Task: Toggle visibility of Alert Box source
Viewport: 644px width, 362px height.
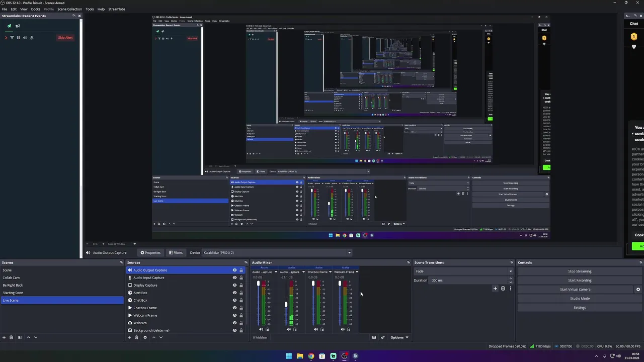Action: pyautogui.click(x=234, y=293)
